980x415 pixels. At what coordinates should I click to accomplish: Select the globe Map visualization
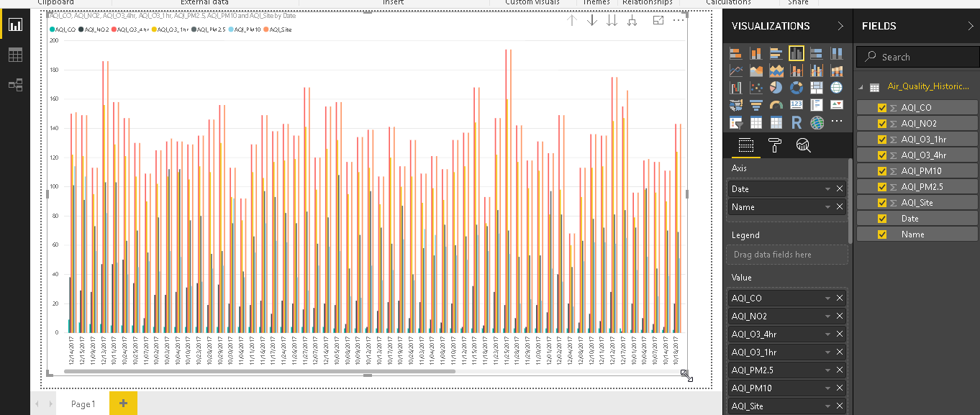836,88
